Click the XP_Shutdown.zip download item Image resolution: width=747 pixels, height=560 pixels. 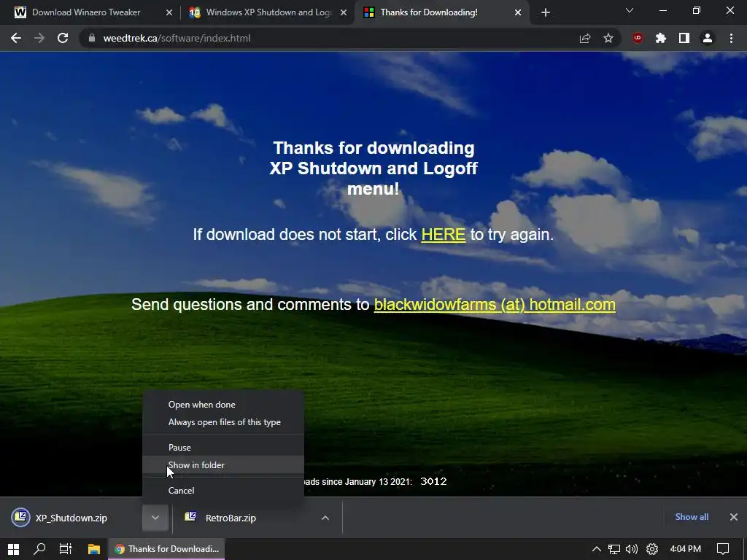coord(71,518)
